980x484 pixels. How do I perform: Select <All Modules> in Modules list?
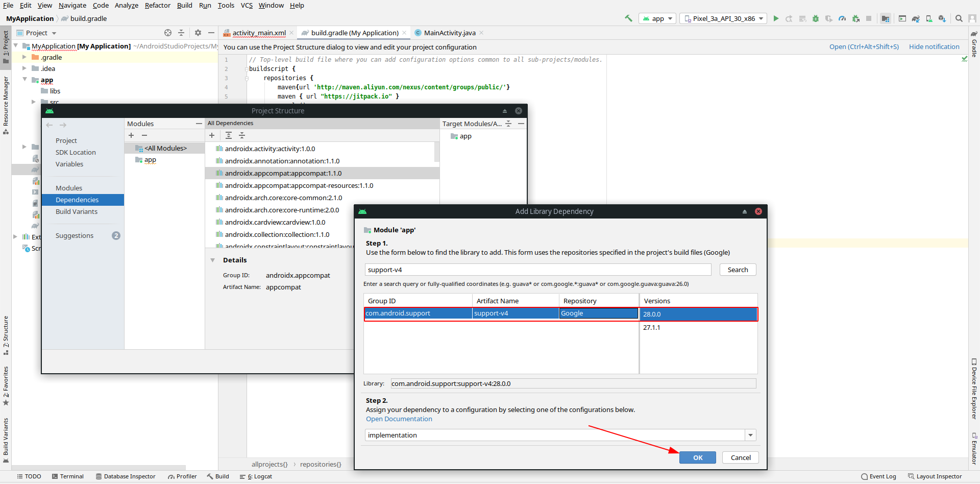pos(164,148)
